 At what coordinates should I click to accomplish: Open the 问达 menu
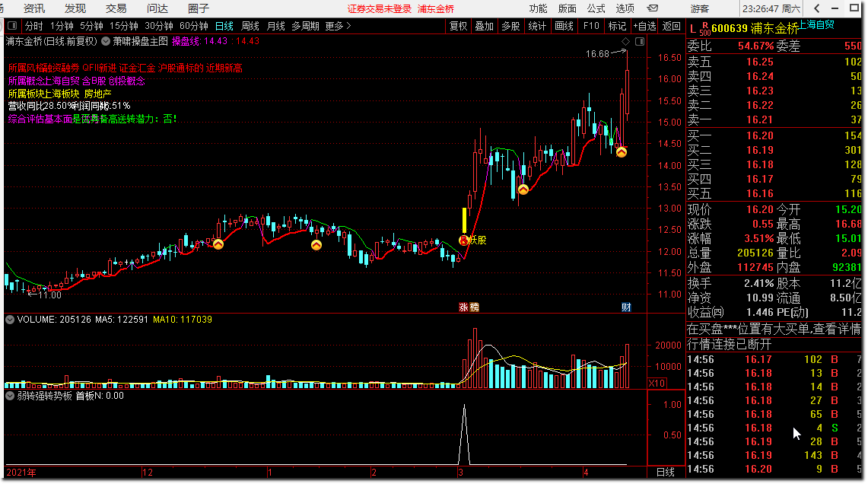tap(157, 8)
